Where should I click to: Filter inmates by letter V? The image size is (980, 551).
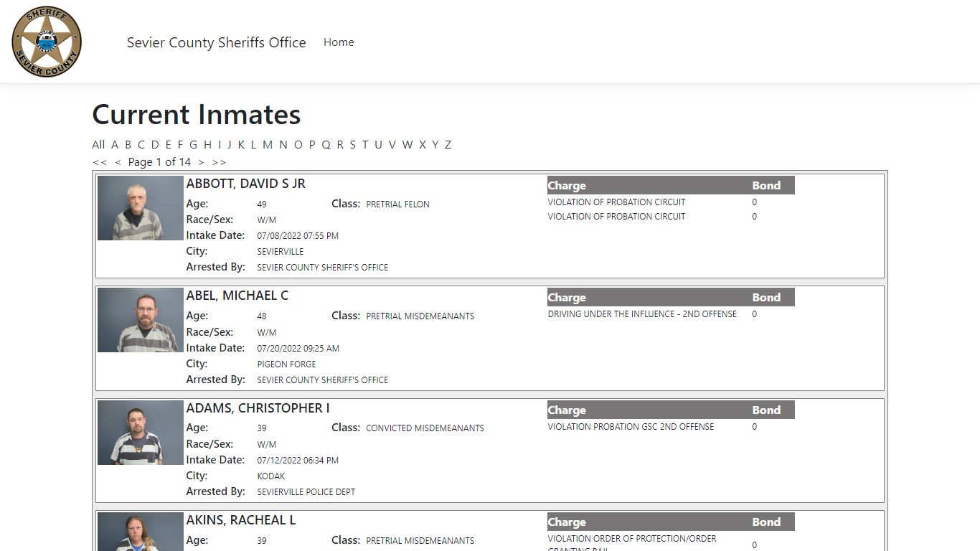pyautogui.click(x=392, y=144)
